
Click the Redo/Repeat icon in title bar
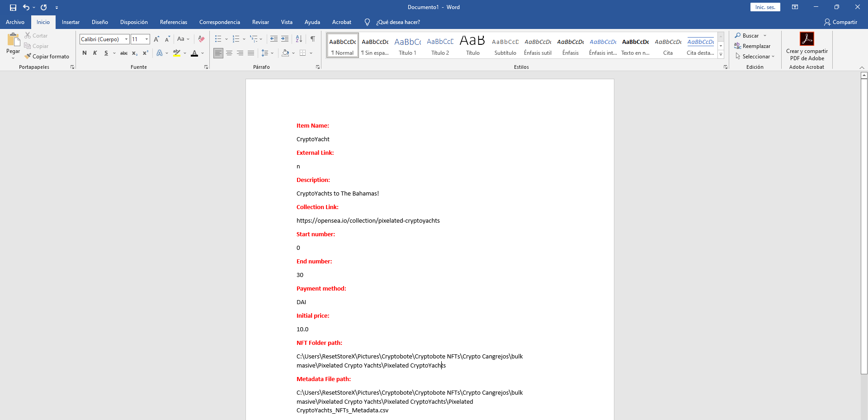[44, 7]
